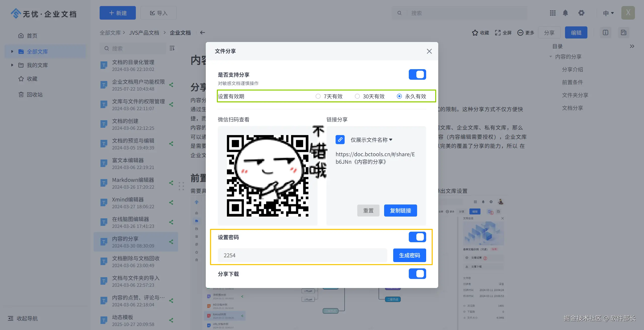Select the 7天有效 radio option

pyautogui.click(x=318, y=96)
